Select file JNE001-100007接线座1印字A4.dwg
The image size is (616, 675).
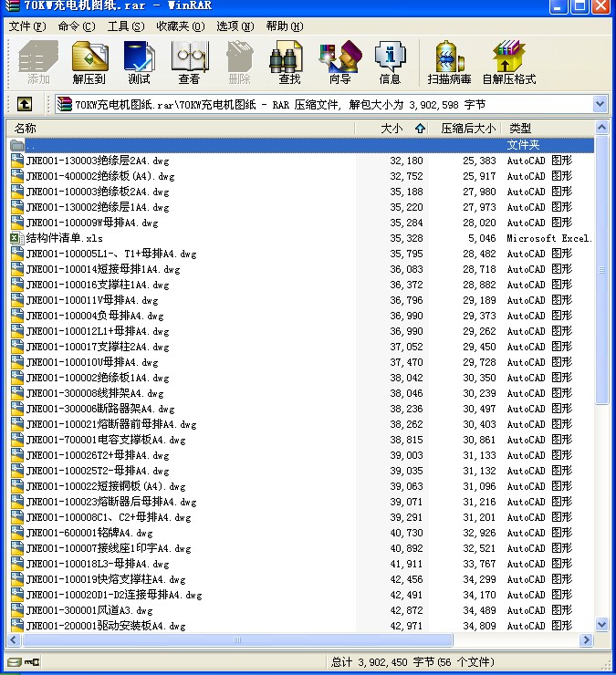(x=109, y=548)
